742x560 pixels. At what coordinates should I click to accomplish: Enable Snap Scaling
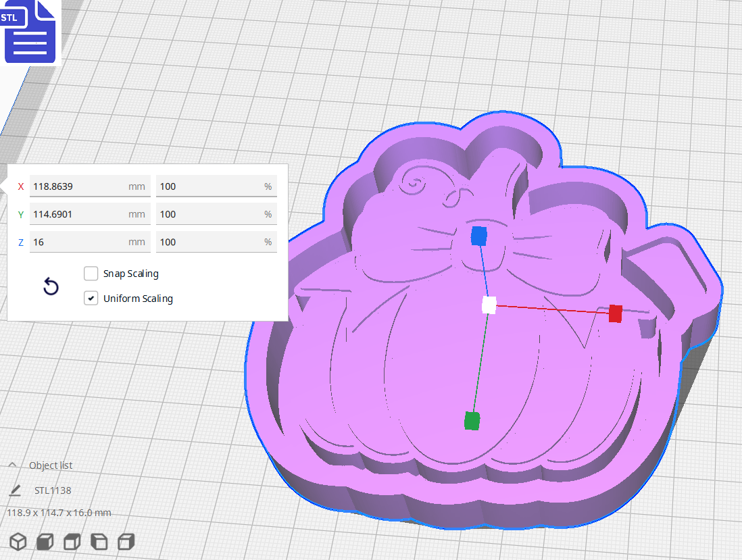pos(91,274)
